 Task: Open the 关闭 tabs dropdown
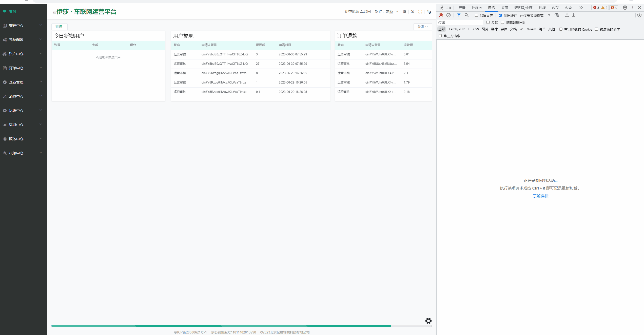pos(422,27)
